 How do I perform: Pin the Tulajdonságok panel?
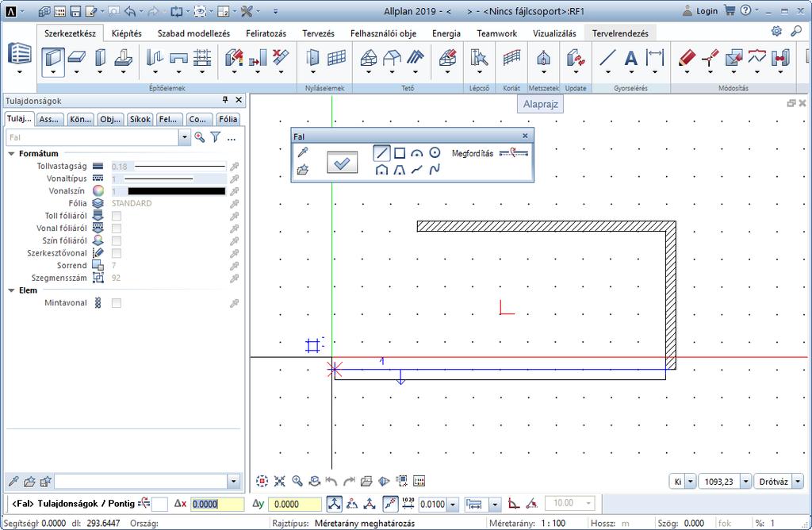click(x=225, y=100)
